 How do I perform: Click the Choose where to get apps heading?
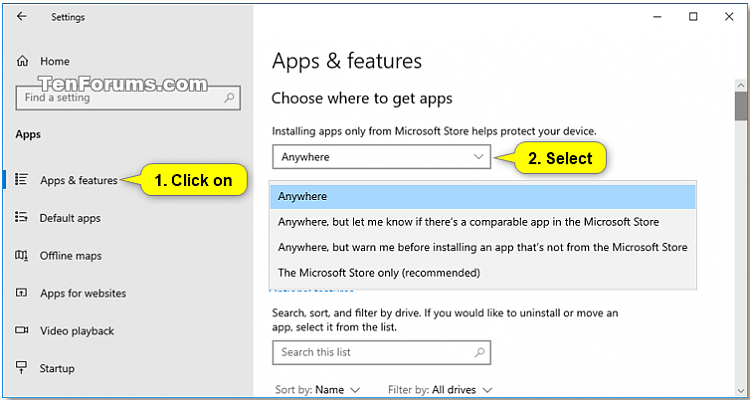point(362,99)
